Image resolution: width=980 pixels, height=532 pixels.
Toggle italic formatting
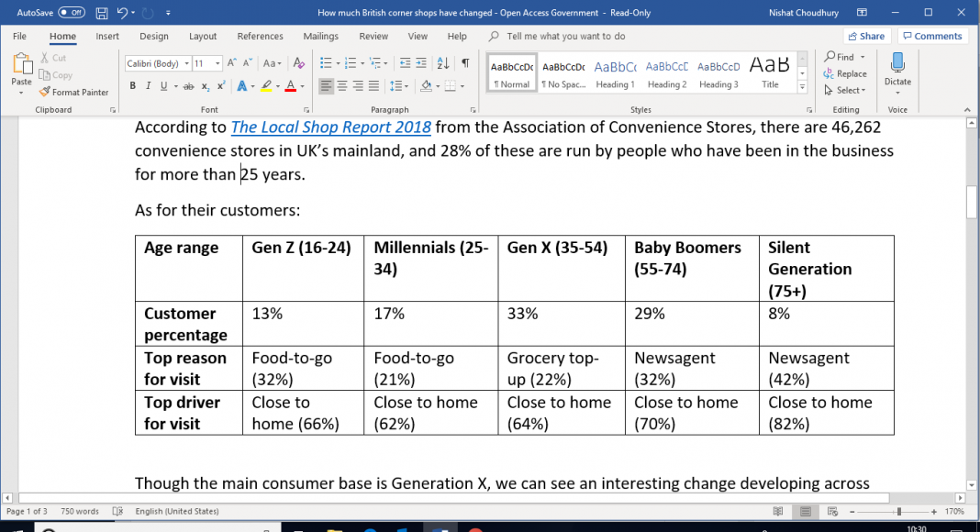coord(148,86)
